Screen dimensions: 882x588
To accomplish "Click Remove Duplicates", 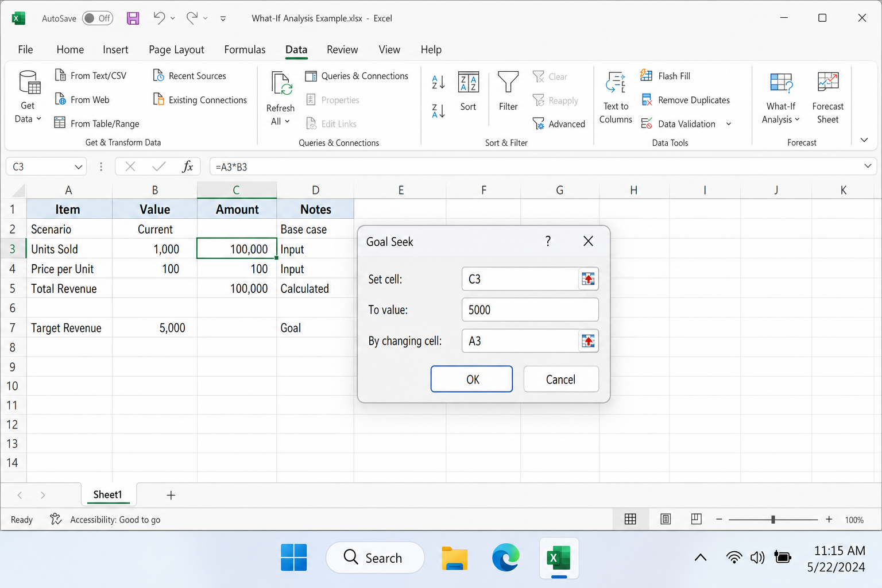I will tap(685, 100).
